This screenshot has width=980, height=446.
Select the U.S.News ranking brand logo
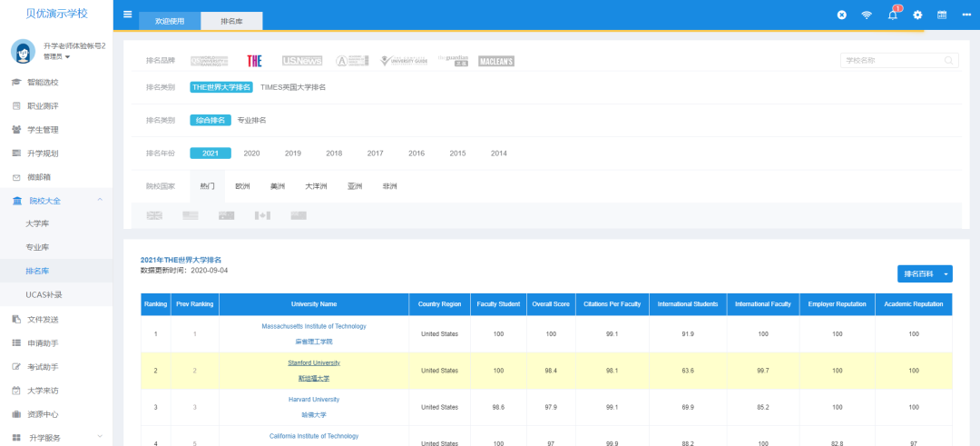(302, 61)
